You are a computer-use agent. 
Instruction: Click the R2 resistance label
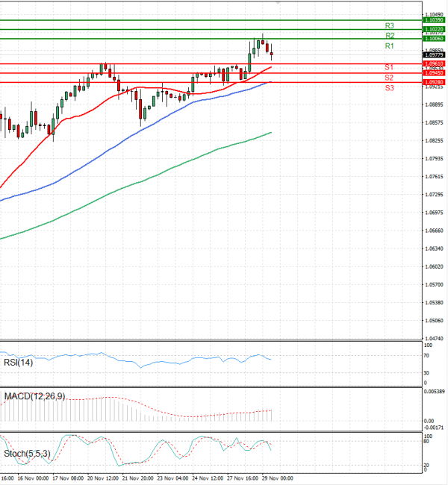point(390,36)
